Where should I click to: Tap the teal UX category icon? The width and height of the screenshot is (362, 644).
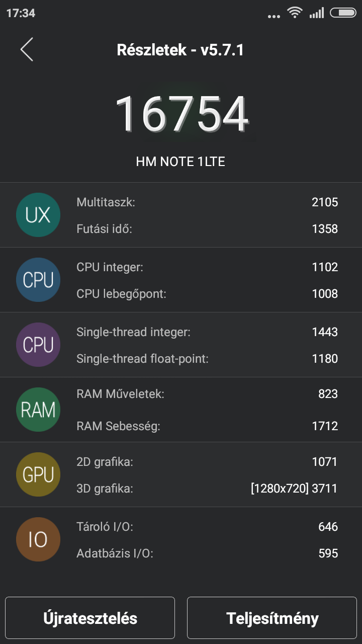tap(38, 215)
